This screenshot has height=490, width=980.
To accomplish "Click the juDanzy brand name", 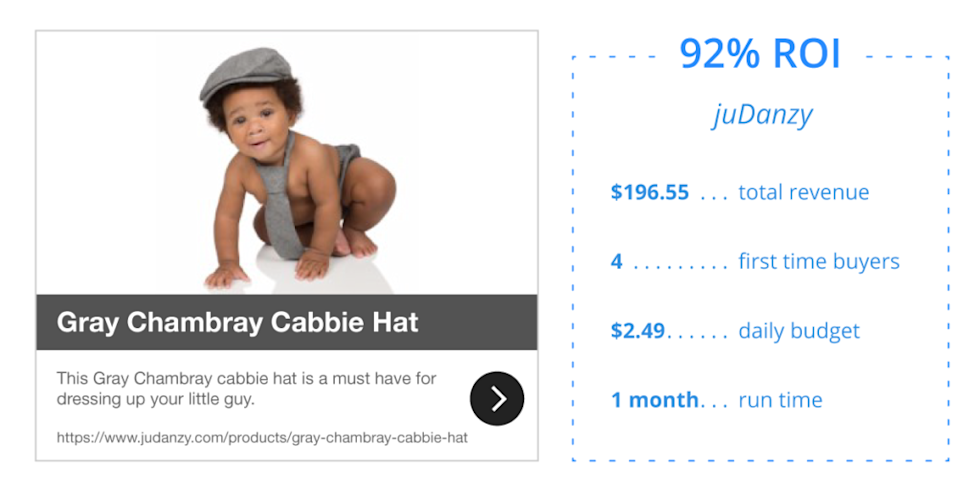I will 762,115.
